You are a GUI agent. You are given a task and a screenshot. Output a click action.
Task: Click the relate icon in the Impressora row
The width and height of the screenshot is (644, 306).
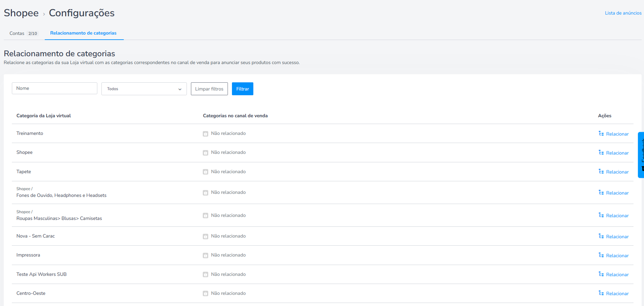pos(601,255)
